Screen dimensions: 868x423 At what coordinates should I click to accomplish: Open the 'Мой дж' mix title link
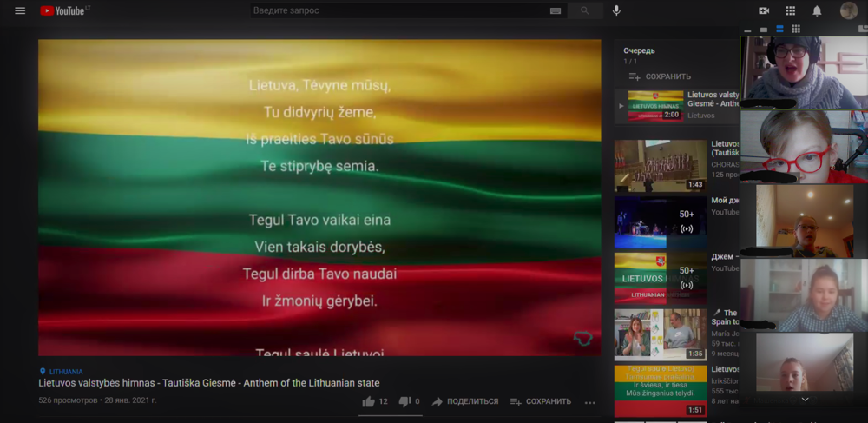point(725,201)
